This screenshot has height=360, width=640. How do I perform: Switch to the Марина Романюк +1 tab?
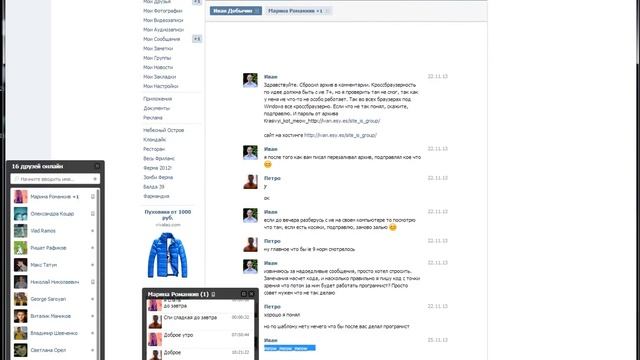pyautogui.click(x=295, y=11)
